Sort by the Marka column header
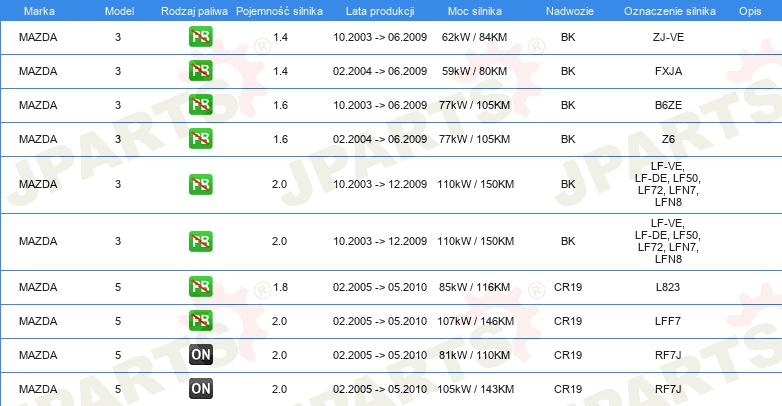Screen dimensions: 782x406 (39, 11)
